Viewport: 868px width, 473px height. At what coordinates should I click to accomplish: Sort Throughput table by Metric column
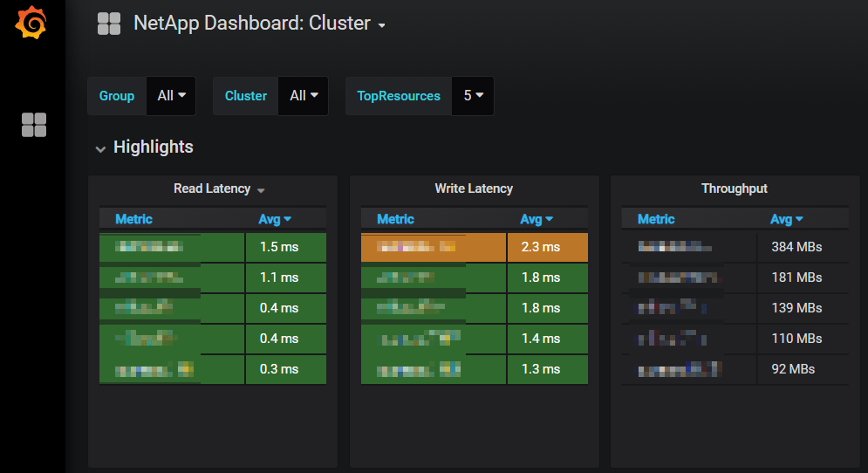tap(656, 219)
